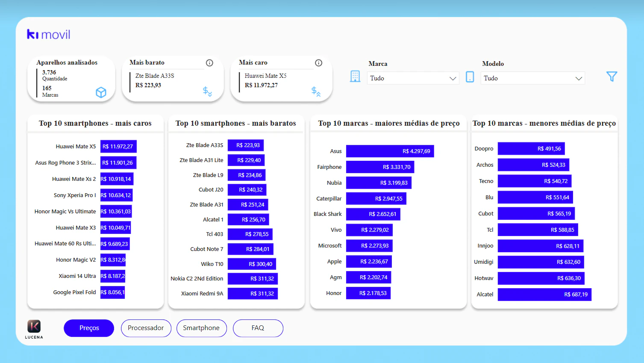Click the Hotwav brand label
The width and height of the screenshot is (644, 363).
[x=484, y=278]
